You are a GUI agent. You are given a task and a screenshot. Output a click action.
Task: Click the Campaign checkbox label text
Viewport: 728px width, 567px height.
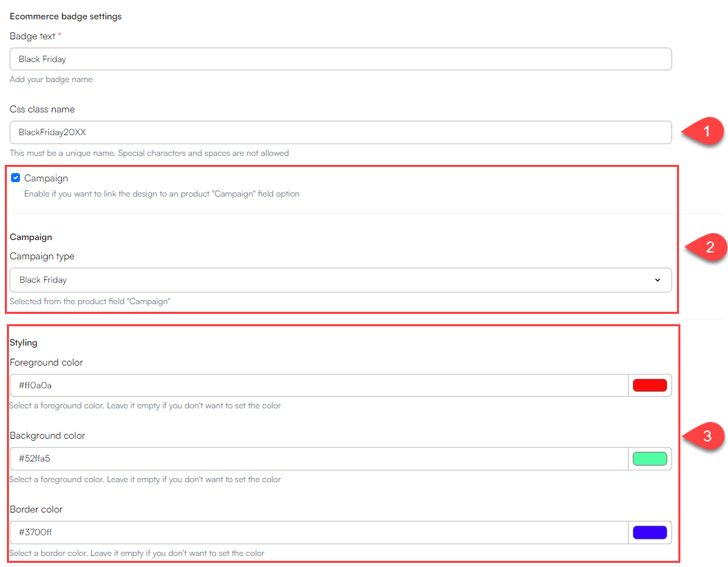tap(46, 179)
